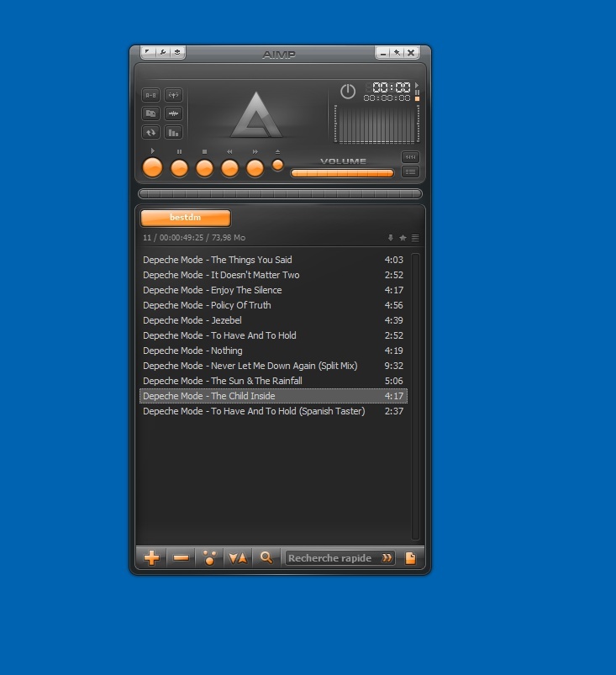Image resolution: width=616 pixels, height=675 pixels.
Task: Click the button below A-B
Action: pos(151,113)
